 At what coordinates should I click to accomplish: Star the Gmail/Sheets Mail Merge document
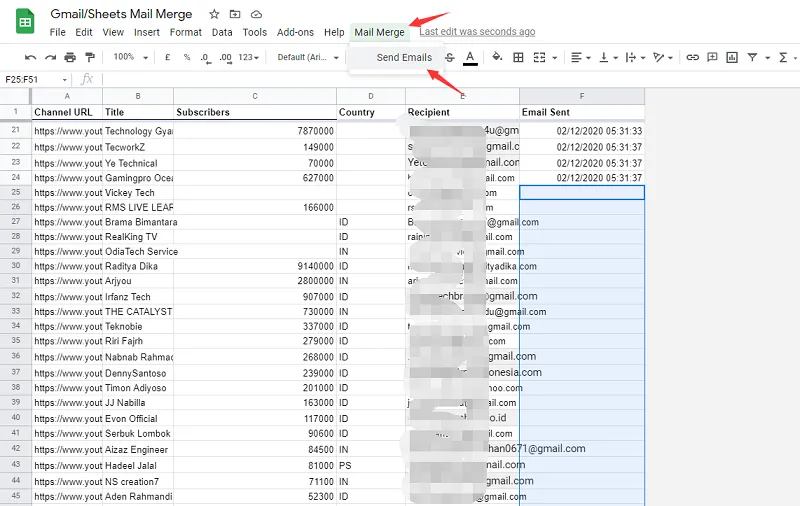(x=214, y=14)
